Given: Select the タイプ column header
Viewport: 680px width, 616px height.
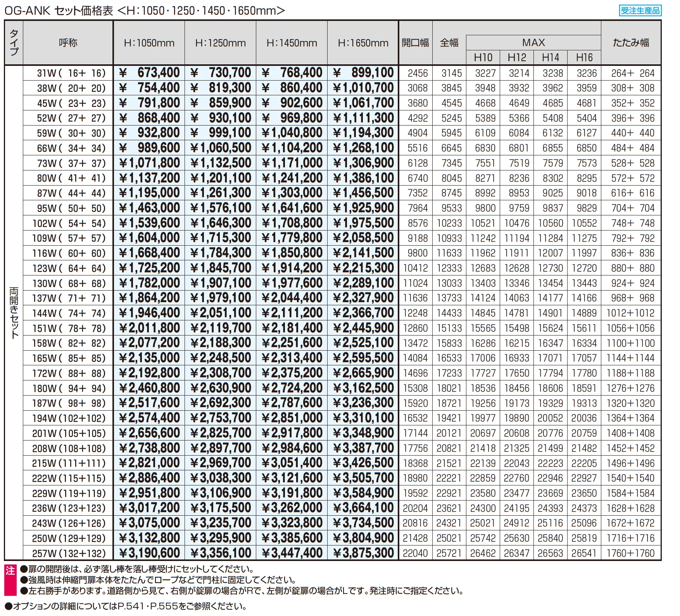Looking at the screenshot, I should coord(14,43).
